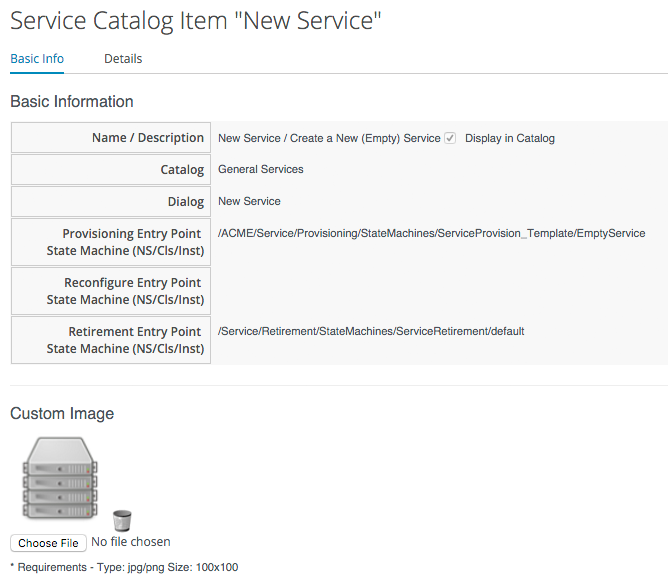
Task: Click the Name / Description row label
Action: tap(147, 138)
